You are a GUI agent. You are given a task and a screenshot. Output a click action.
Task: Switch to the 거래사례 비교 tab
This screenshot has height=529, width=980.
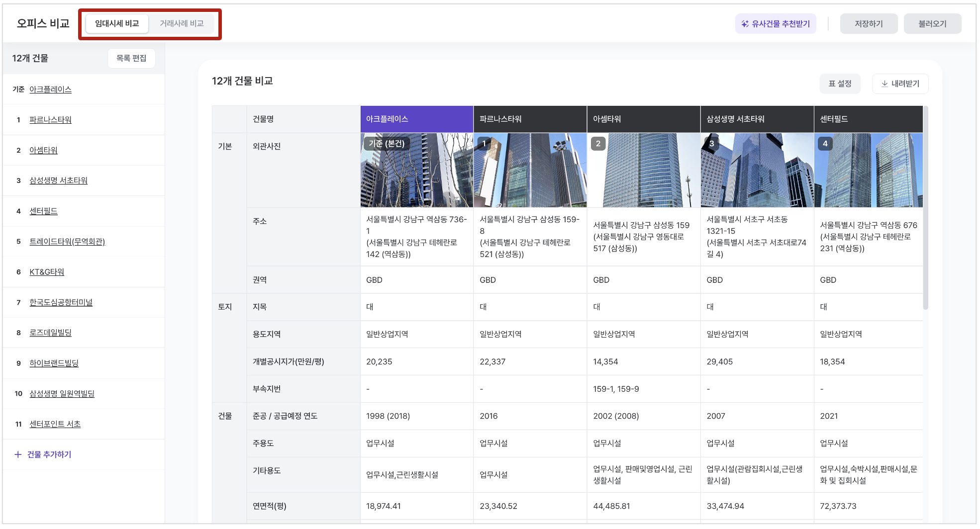182,24
